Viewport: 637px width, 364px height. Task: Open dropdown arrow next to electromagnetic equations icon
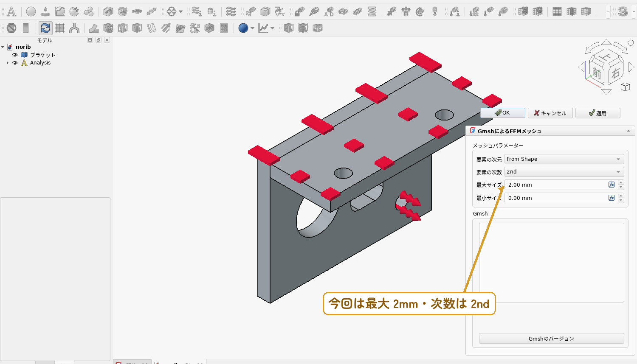(180, 11)
